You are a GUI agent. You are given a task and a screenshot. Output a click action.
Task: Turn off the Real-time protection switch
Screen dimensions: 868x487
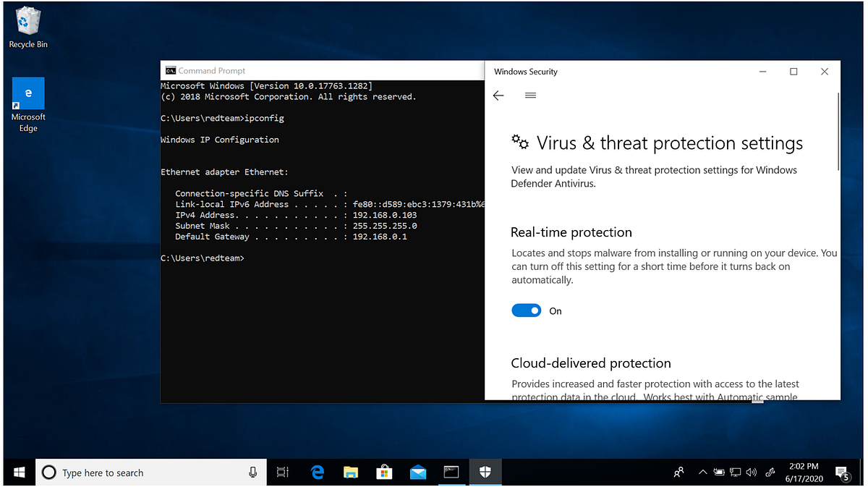pos(527,310)
